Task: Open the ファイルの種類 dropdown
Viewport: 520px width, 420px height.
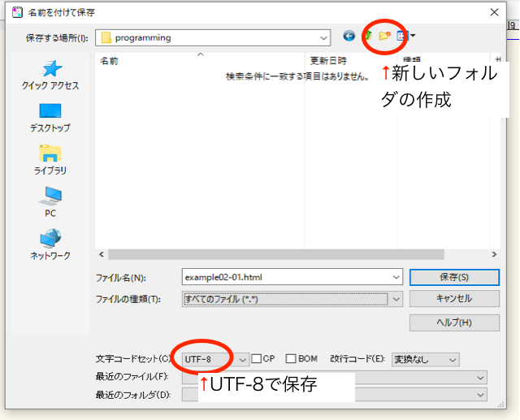Action: point(396,299)
